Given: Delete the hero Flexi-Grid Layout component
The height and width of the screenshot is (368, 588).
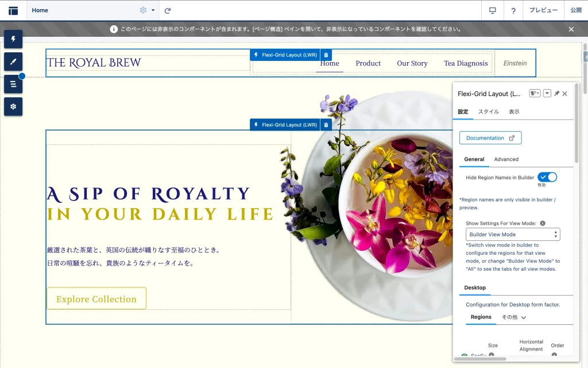Looking at the screenshot, I should (x=326, y=125).
